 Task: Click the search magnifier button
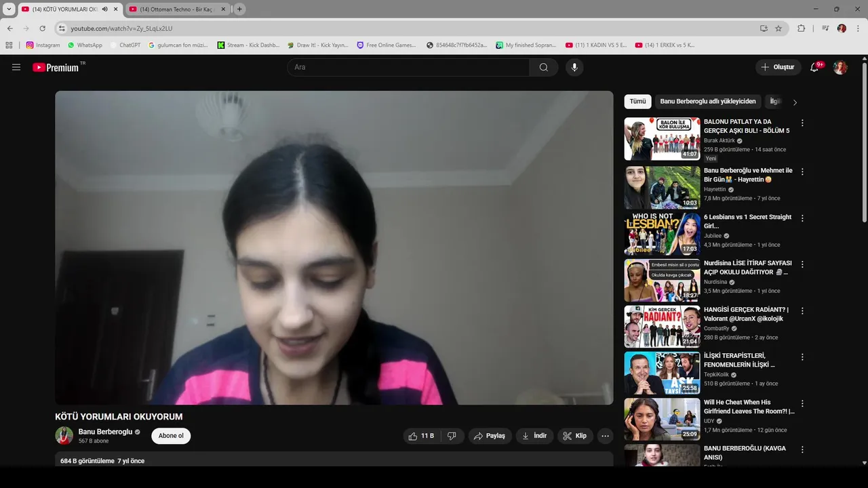(544, 67)
